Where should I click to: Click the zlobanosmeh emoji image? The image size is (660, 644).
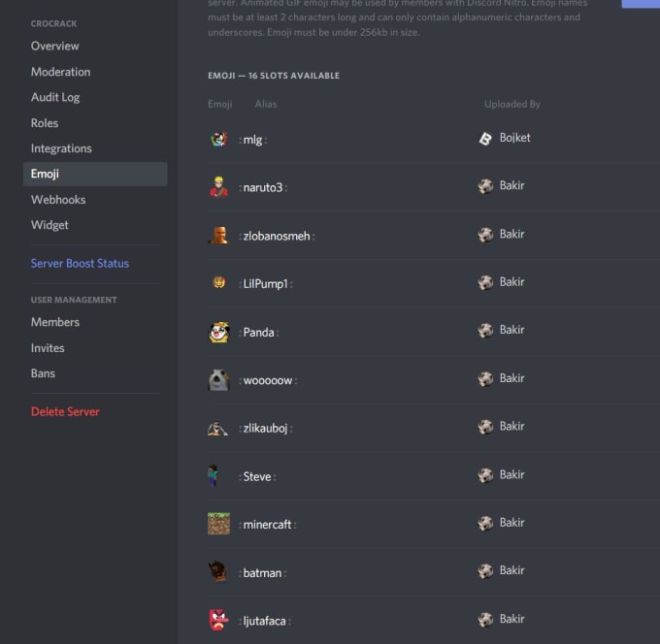tap(218, 235)
